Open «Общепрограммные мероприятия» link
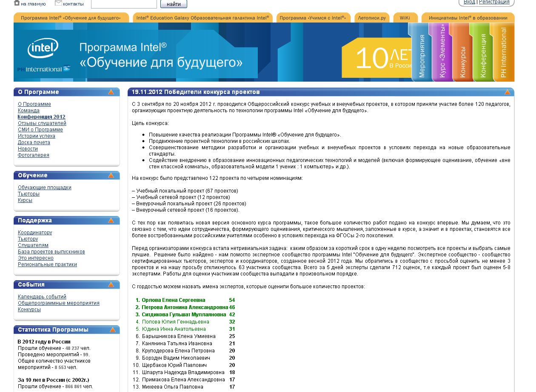The height and width of the screenshot is (392, 536). click(59, 303)
